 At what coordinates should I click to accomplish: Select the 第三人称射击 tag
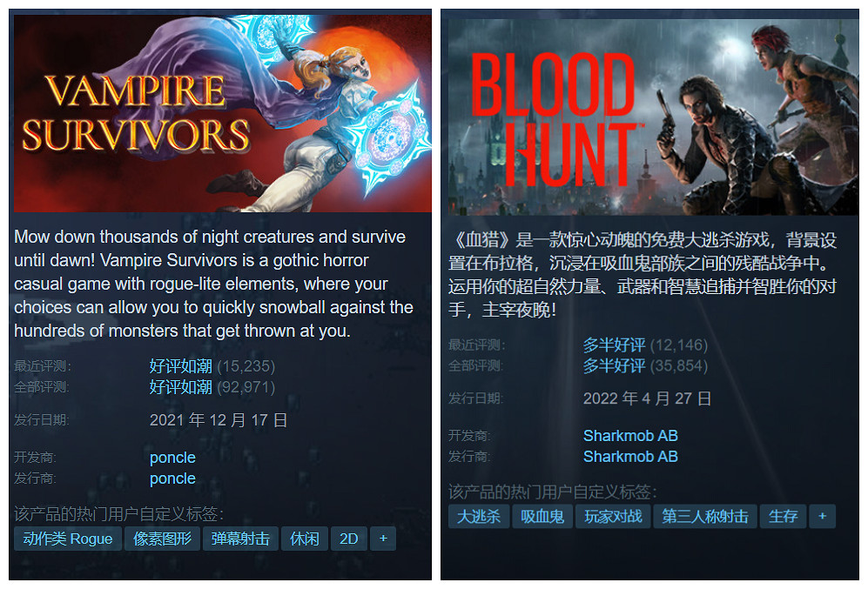pos(705,517)
